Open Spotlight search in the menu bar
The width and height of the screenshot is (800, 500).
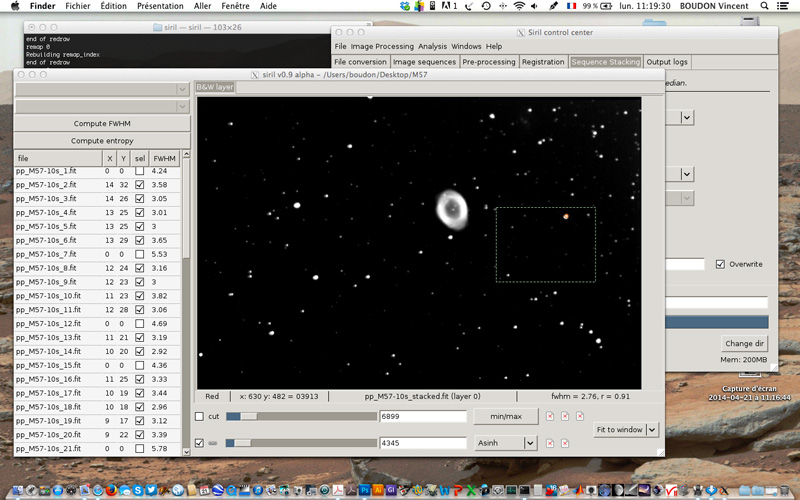click(770, 6)
